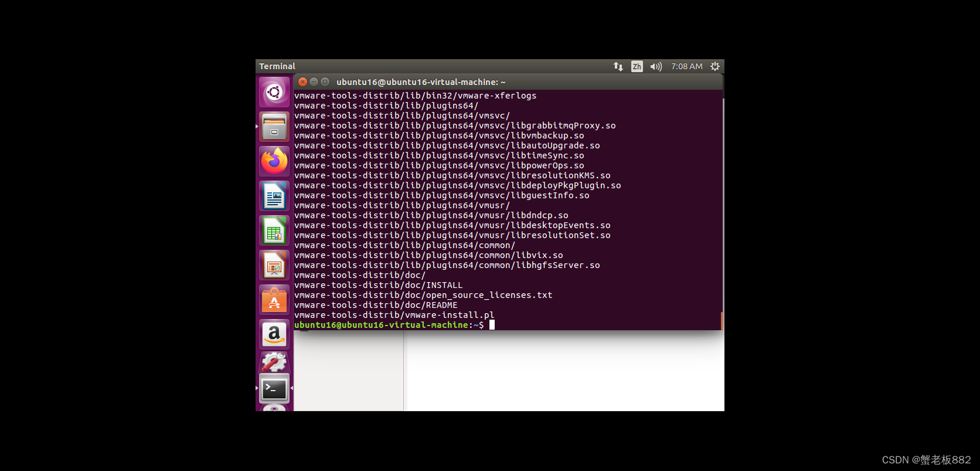Click the libdesktopEvents.so line

click(x=452, y=225)
